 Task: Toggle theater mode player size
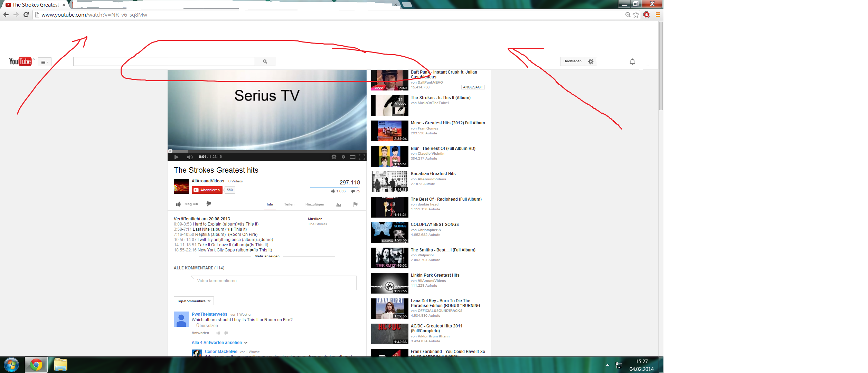point(352,157)
